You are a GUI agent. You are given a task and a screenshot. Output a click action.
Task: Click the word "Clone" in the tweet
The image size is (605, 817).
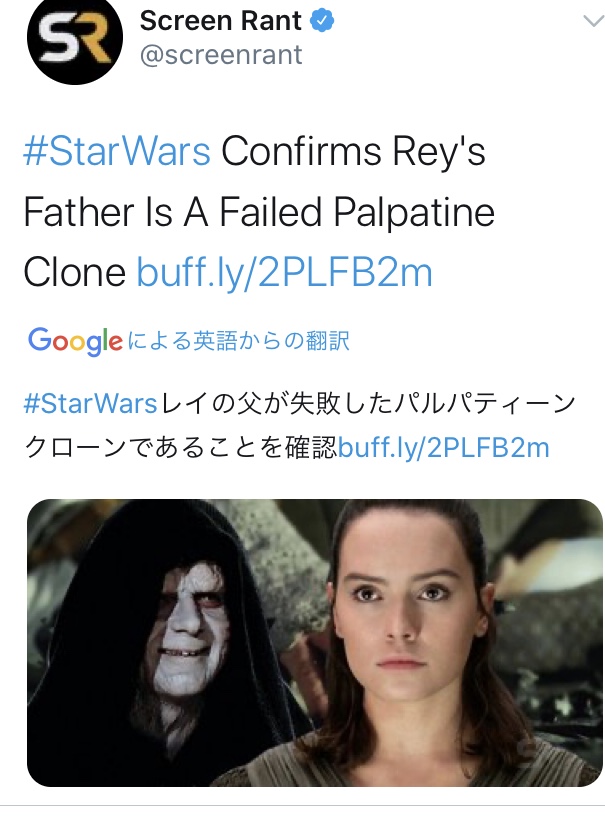74,272
